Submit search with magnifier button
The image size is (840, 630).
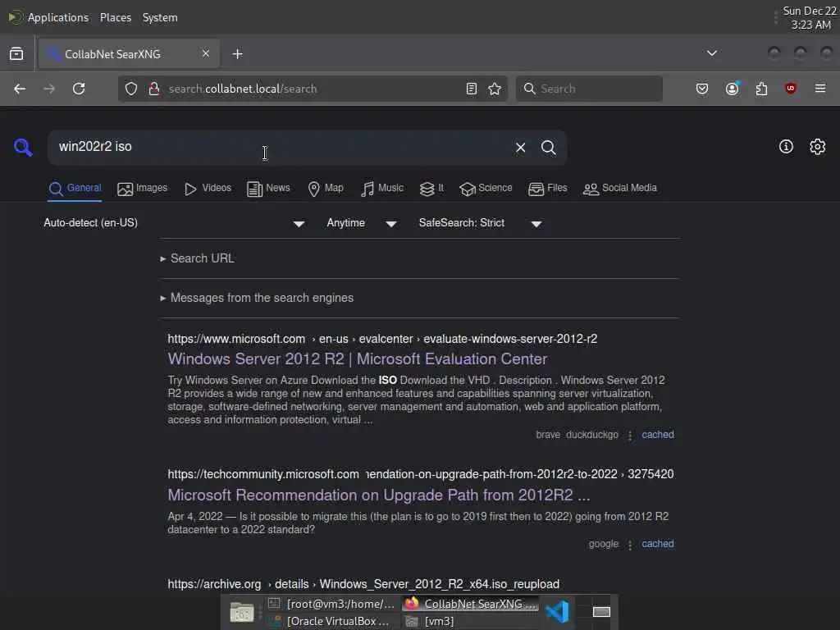(x=548, y=148)
